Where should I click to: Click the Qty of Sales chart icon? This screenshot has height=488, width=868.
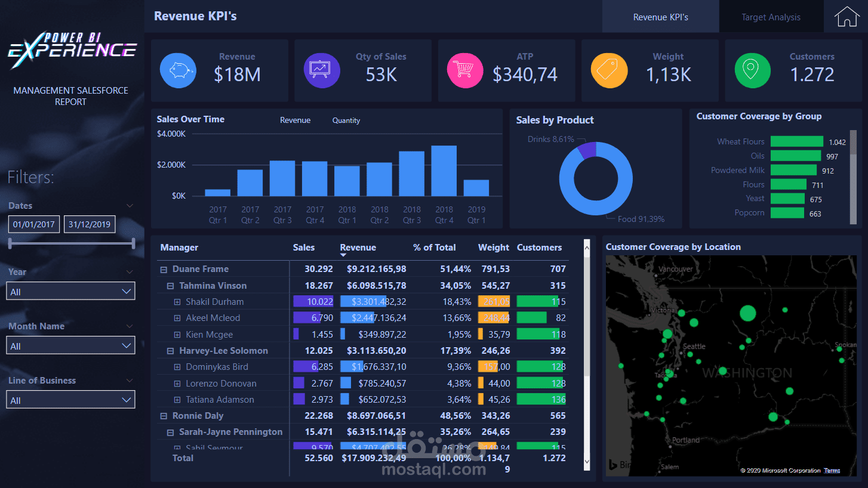[322, 70]
